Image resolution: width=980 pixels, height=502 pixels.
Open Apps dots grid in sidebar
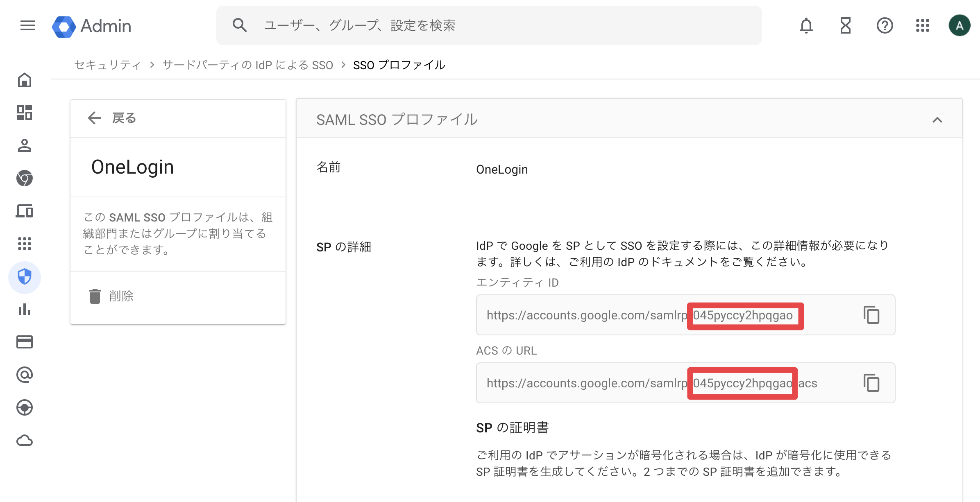pos(25,244)
